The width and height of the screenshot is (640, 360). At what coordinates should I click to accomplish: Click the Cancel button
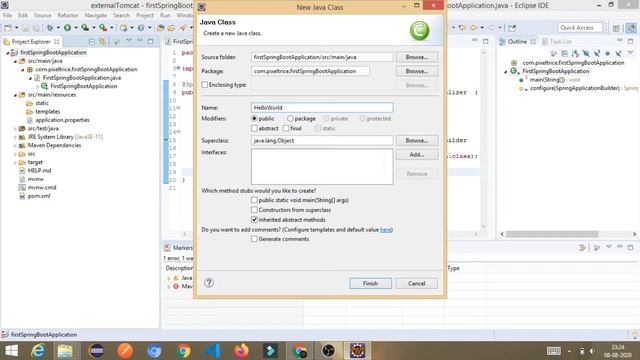click(416, 283)
